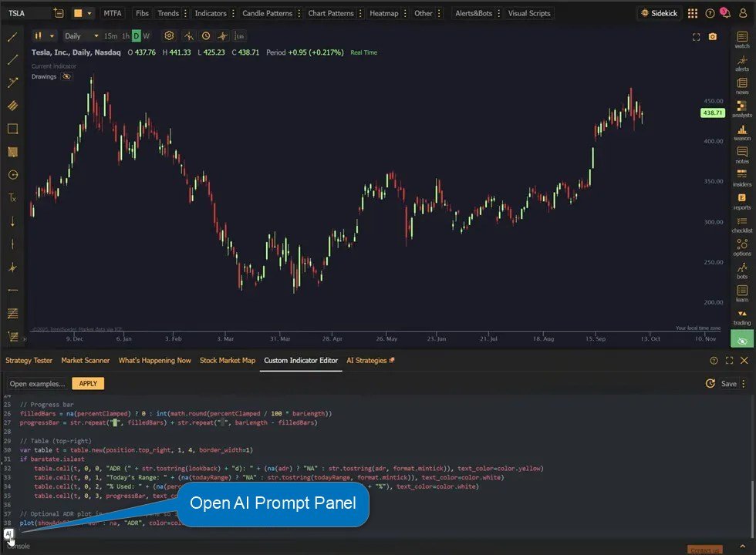
Task: Open the learn sidebar panel
Action: (x=742, y=294)
